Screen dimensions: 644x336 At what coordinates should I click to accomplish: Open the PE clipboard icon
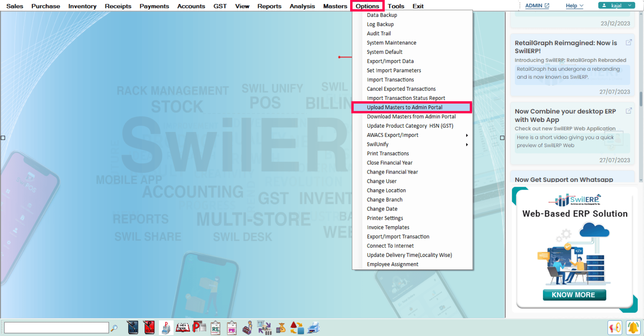click(231, 328)
